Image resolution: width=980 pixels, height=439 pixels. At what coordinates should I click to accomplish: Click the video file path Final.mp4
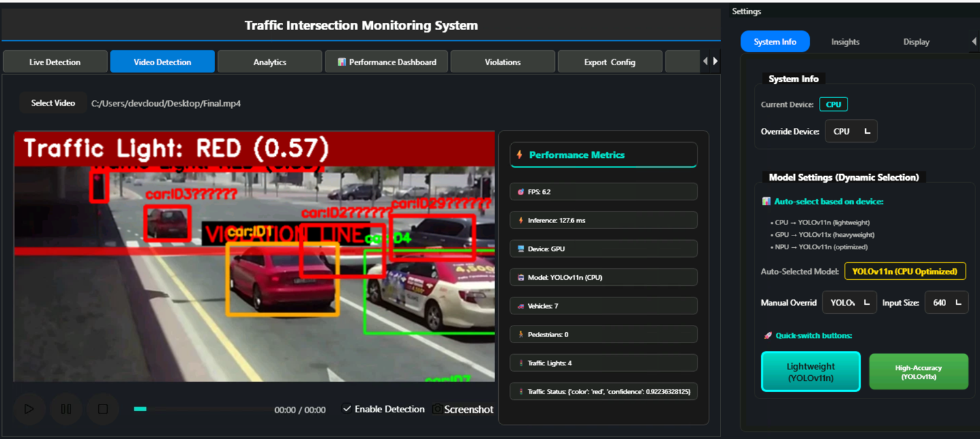coord(166,103)
